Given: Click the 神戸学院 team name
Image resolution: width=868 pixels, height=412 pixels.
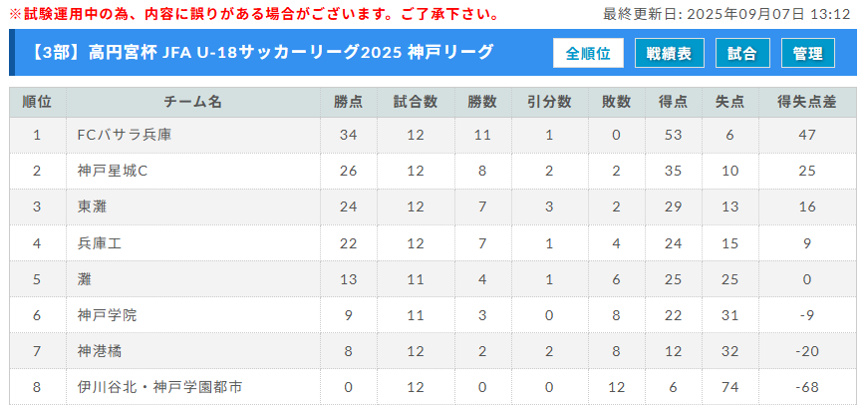Looking at the screenshot, I should 108,315.
